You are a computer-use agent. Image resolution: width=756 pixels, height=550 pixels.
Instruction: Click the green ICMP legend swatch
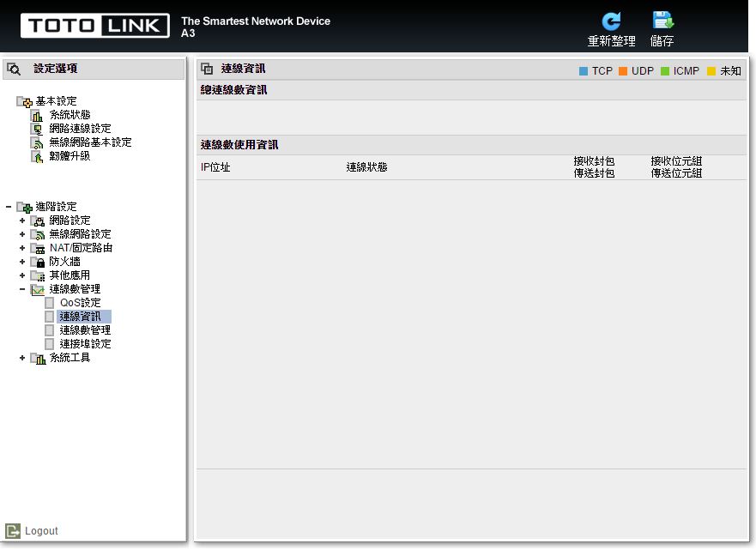(x=665, y=71)
